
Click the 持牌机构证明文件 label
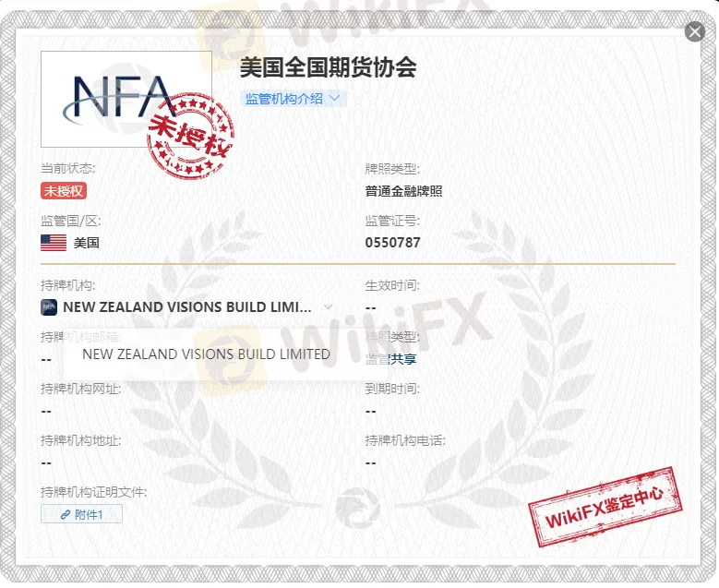pos(94,492)
